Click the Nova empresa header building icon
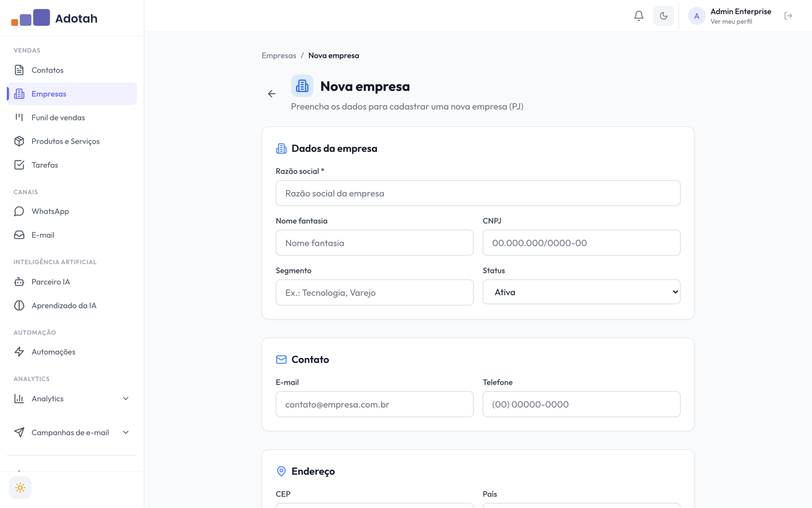The height and width of the screenshot is (508, 812). click(x=302, y=86)
